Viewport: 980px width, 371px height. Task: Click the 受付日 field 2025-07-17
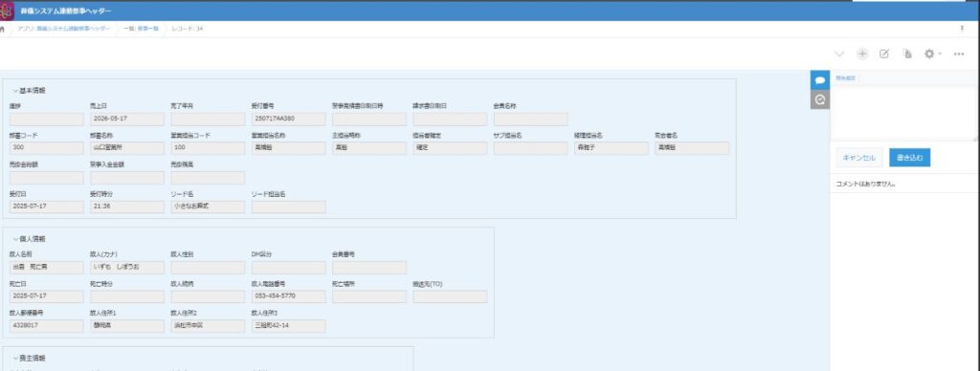[46, 207]
